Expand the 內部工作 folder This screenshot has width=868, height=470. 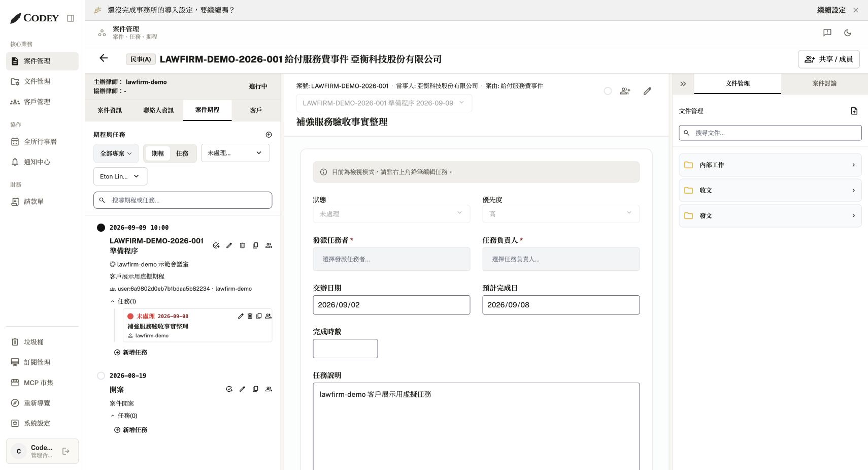tap(770, 165)
